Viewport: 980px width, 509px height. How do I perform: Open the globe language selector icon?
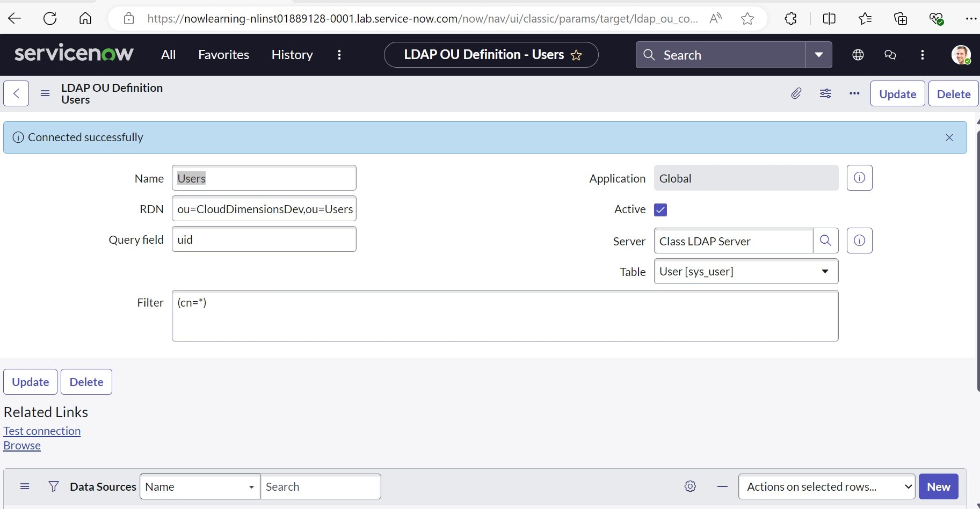tap(858, 54)
